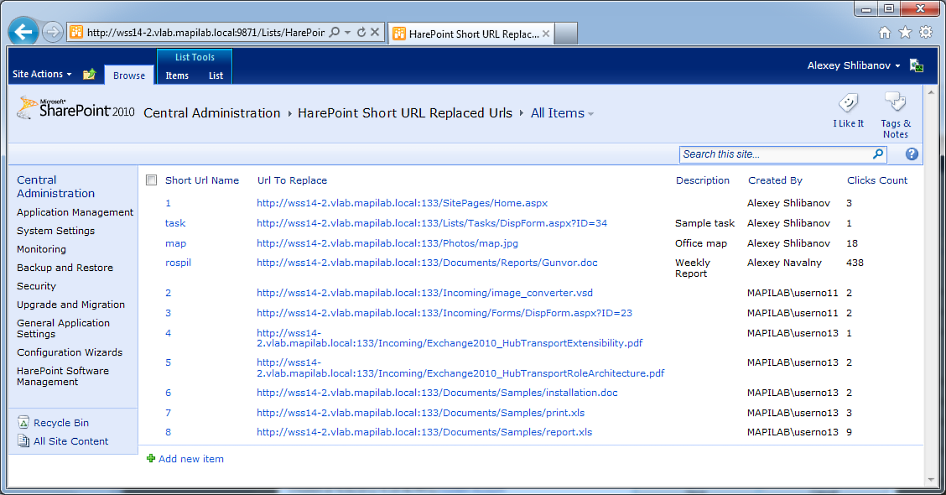
Task: Click the user presence icon beside Alexey Shlibanov
Action: [916, 66]
